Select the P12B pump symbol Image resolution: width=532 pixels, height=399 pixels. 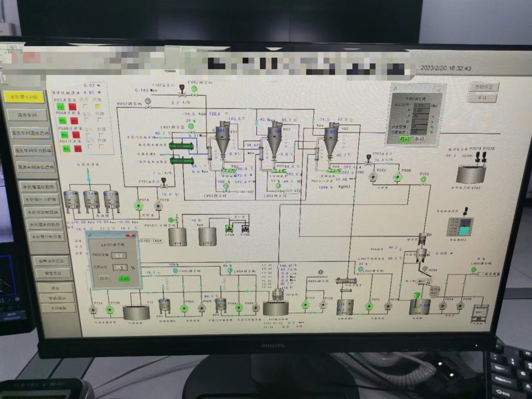pyautogui.click(x=110, y=310)
